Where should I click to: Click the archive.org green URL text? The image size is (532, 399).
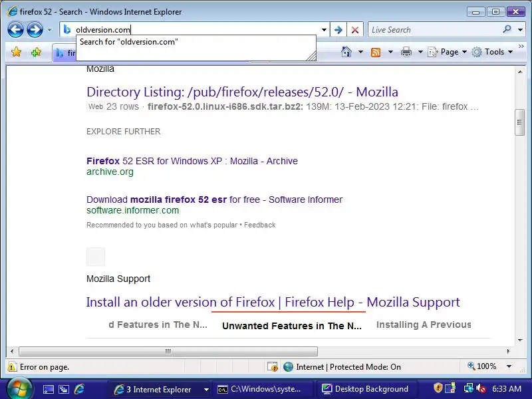pyautogui.click(x=110, y=172)
